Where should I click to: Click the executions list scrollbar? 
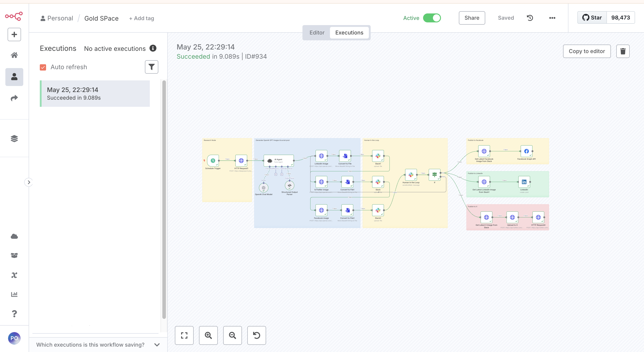pos(164,199)
